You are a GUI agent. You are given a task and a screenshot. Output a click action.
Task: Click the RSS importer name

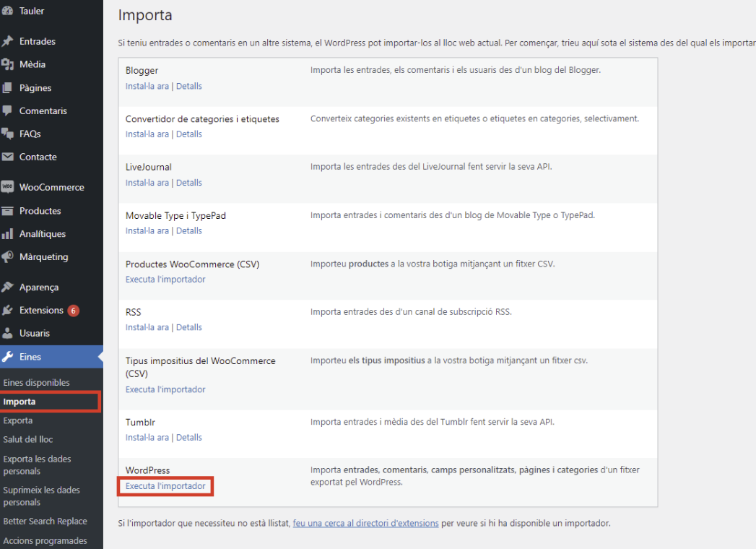click(133, 312)
